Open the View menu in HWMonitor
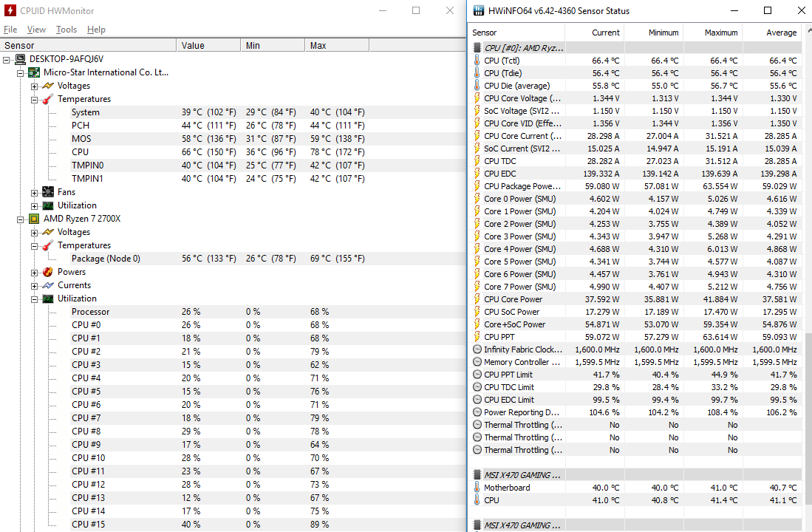 [x=36, y=30]
